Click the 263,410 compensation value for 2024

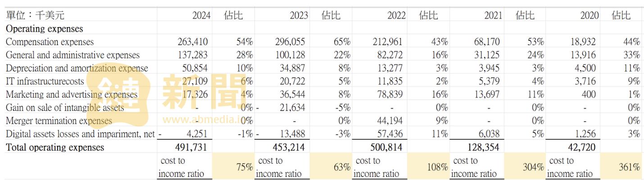[193, 42]
